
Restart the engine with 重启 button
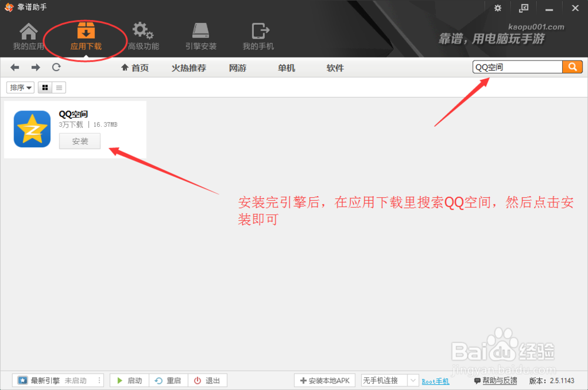click(x=168, y=380)
